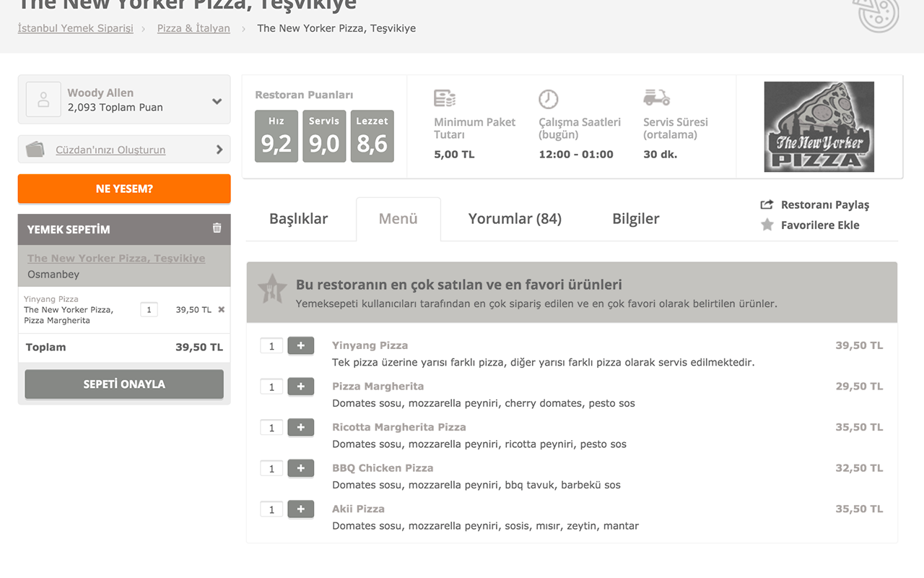
Task: Click the pizza icon in page header corner
Action: [x=876, y=14]
